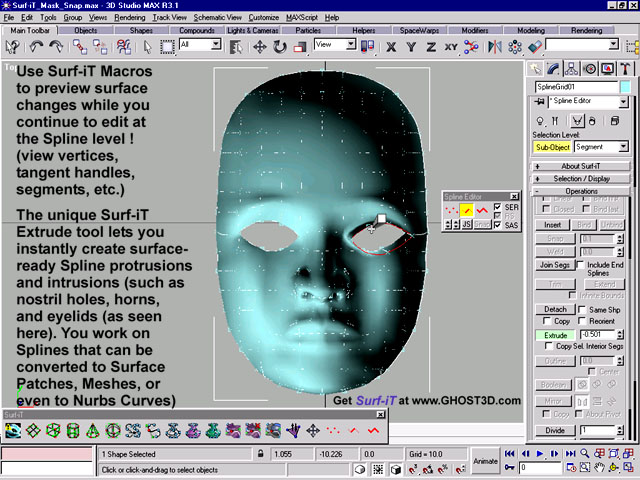Viewport: 640px width, 480px height.
Task: Increase the Extrude amount spinner
Action: tap(620, 332)
